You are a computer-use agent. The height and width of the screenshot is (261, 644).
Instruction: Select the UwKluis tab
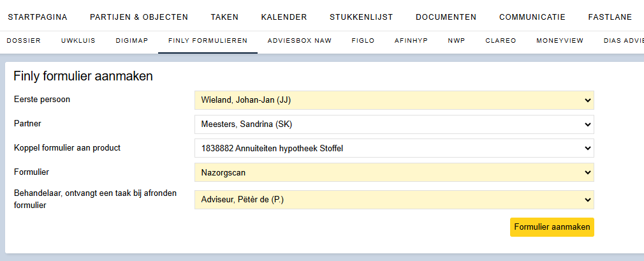click(78, 41)
